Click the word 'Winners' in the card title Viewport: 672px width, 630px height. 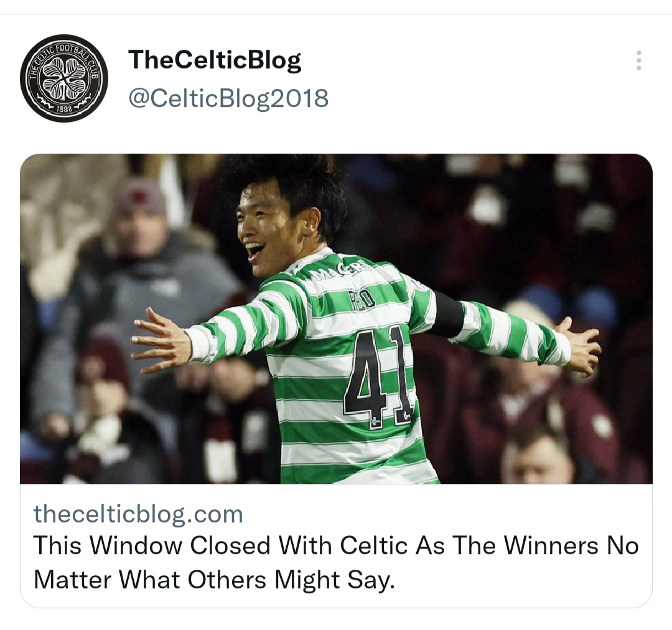(x=551, y=545)
